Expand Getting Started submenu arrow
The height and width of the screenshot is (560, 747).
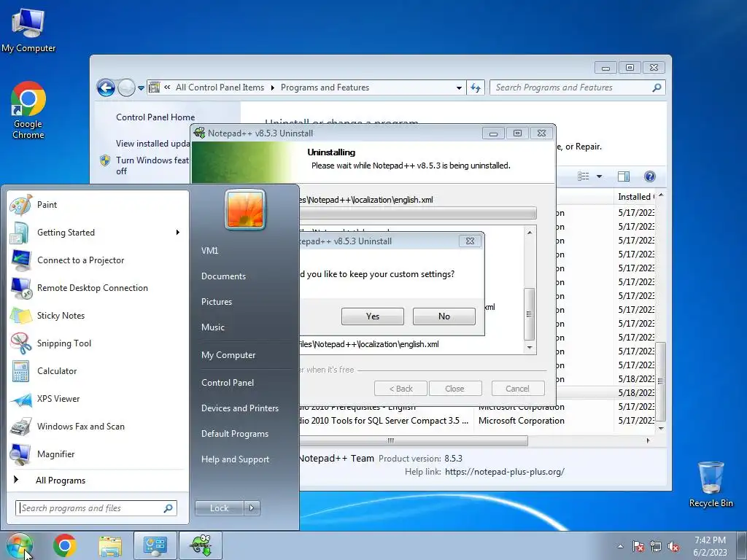point(178,233)
